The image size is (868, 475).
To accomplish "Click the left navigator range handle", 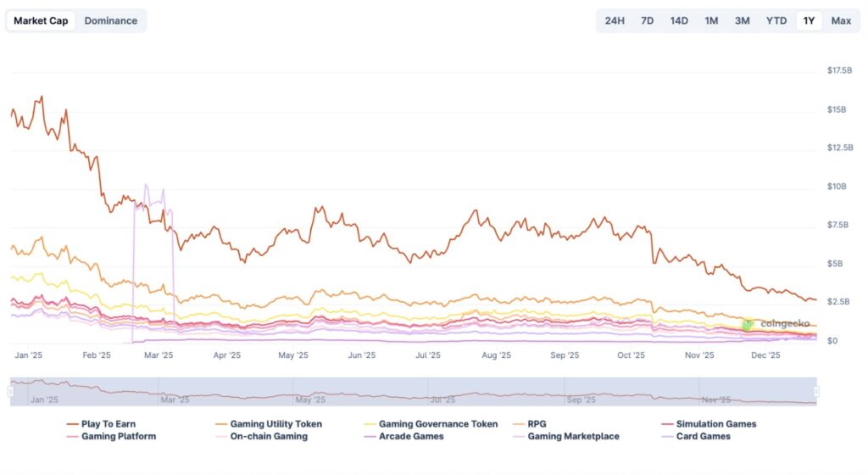I will pos(11,391).
